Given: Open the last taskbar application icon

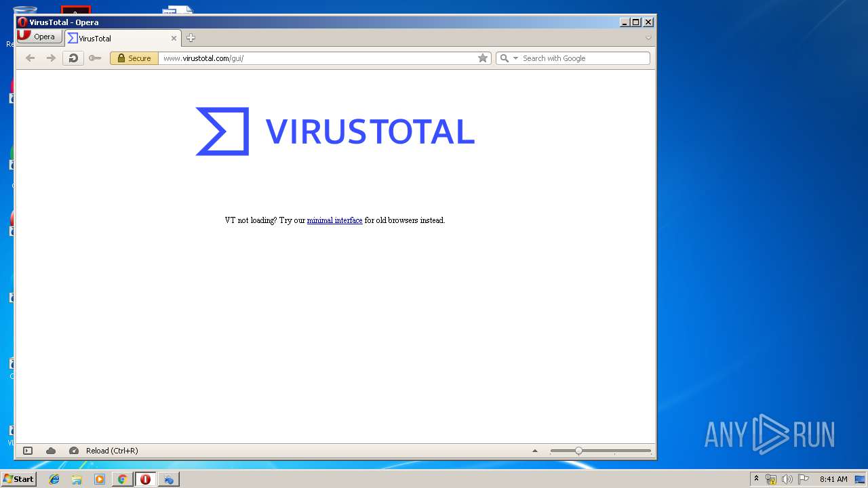Looking at the screenshot, I should (x=169, y=479).
